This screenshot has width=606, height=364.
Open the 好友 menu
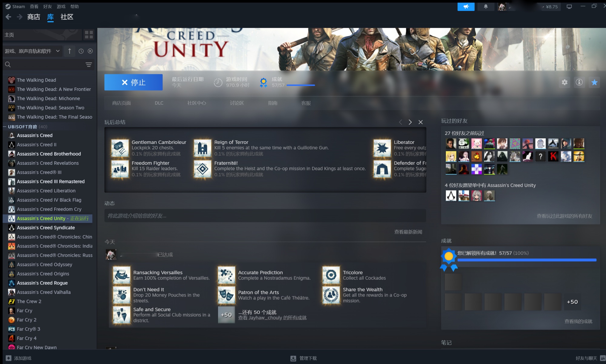tap(48, 6)
